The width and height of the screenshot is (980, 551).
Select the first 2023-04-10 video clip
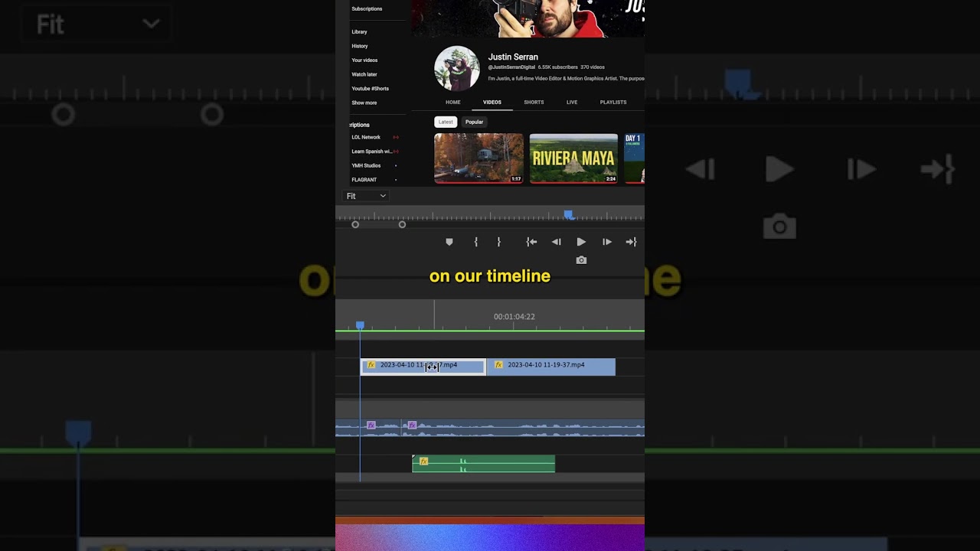pyautogui.click(x=423, y=366)
